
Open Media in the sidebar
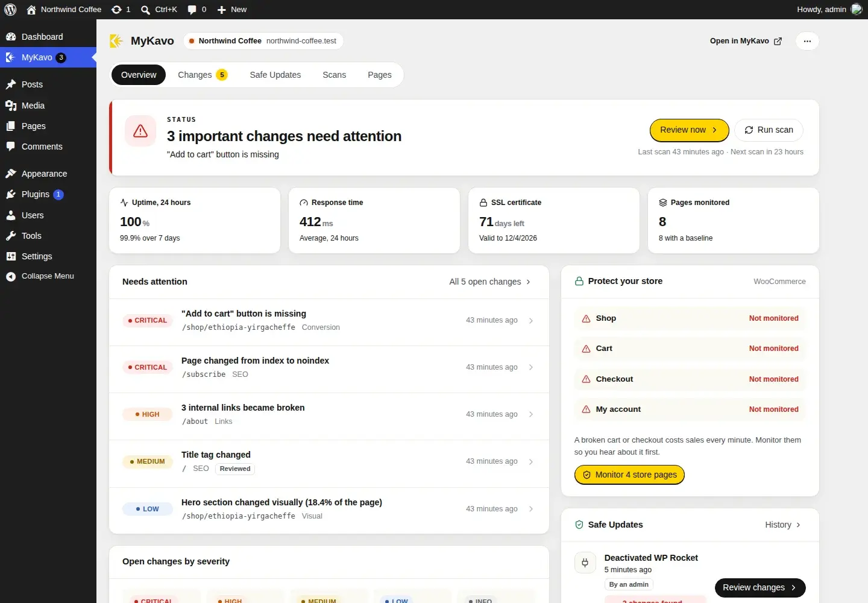(48, 106)
